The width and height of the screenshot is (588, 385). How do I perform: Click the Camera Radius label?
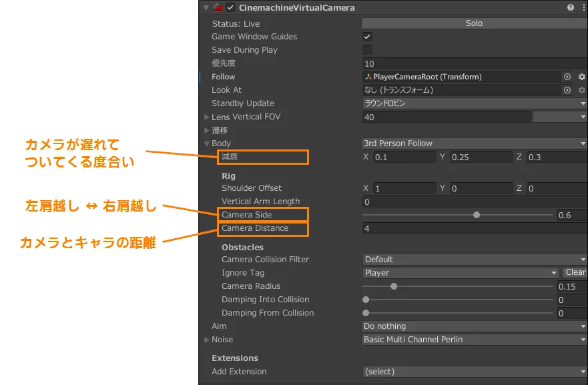pos(251,286)
